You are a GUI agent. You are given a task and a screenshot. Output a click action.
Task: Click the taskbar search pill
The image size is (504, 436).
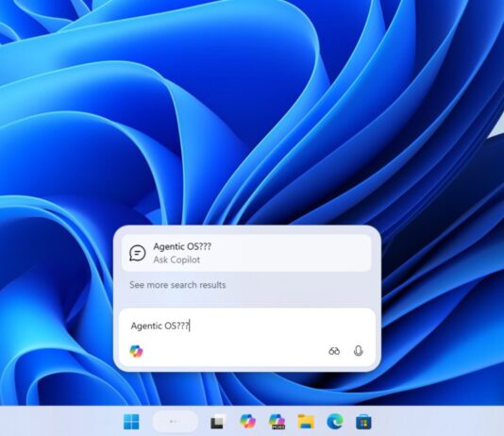click(x=175, y=421)
